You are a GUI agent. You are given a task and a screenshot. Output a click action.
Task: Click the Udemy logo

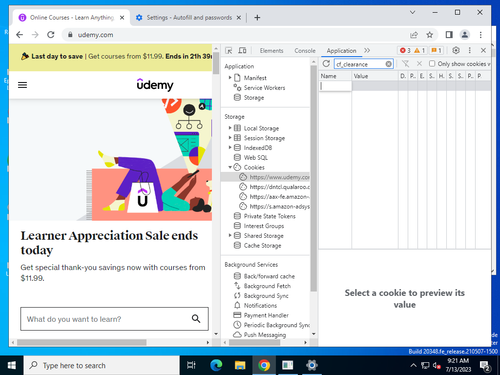coord(155,85)
